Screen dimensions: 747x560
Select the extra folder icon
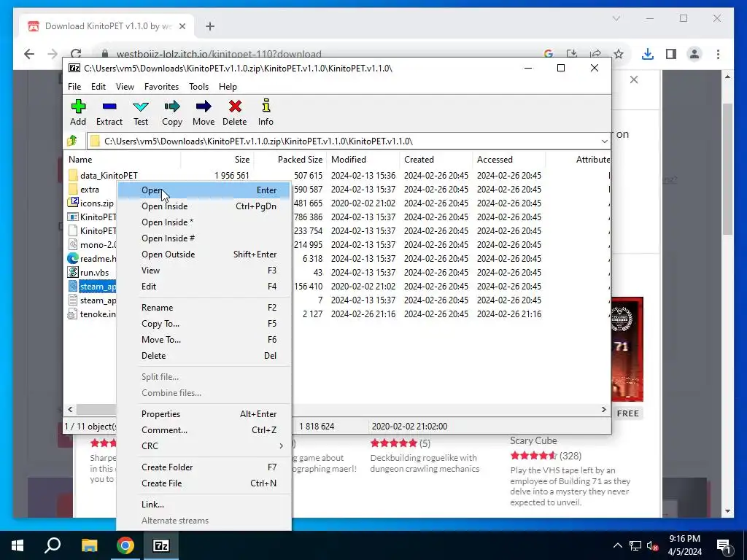pos(73,190)
